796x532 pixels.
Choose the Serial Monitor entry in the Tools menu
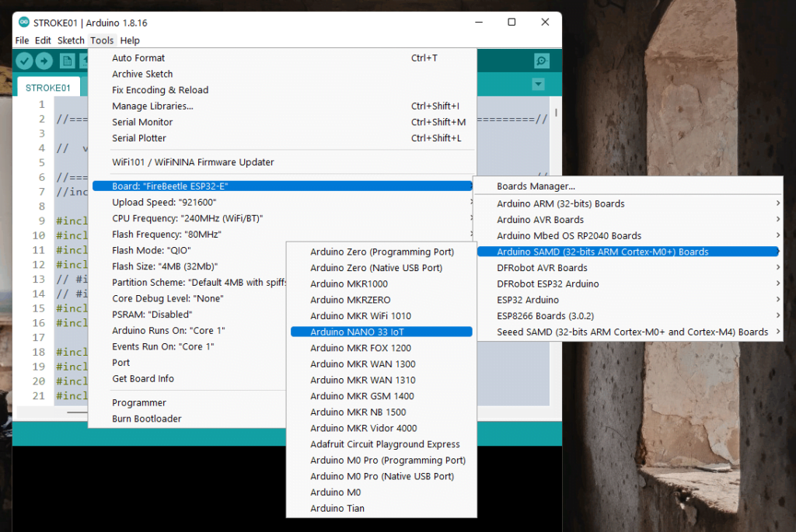[283, 122]
